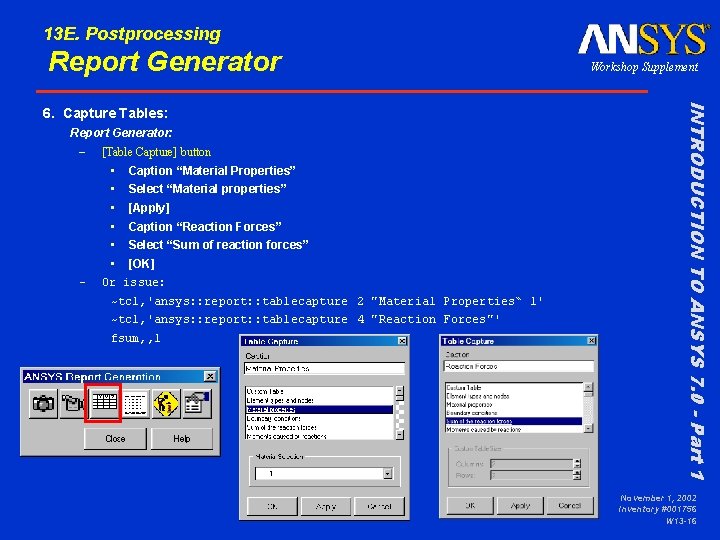Click the Material Properties caption input field
The height and width of the screenshot is (540, 720).
[324, 368]
